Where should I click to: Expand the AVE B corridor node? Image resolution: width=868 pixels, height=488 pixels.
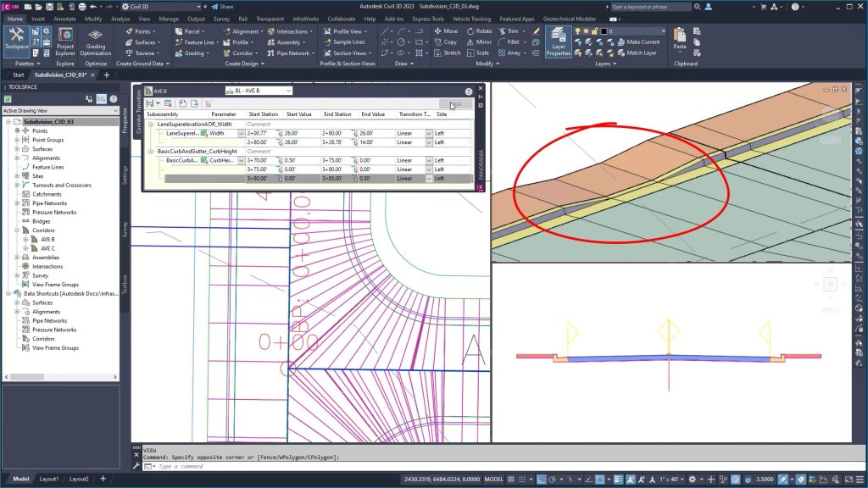pos(25,240)
